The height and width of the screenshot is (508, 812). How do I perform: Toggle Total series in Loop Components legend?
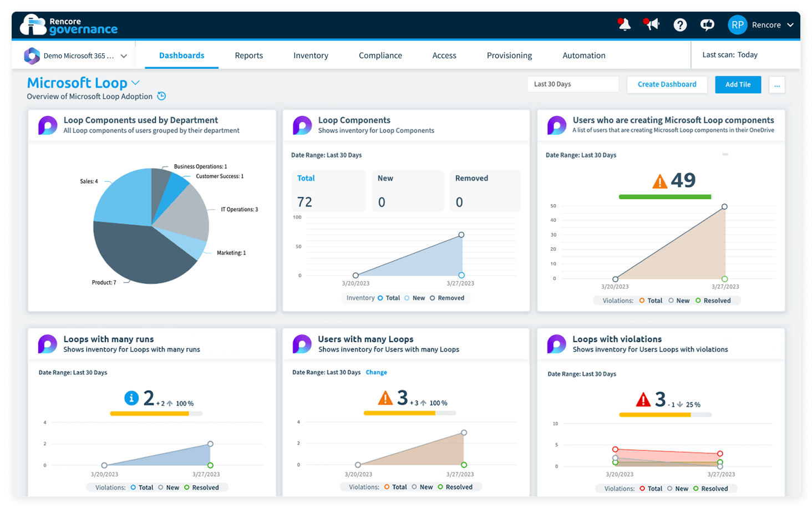click(x=389, y=298)
